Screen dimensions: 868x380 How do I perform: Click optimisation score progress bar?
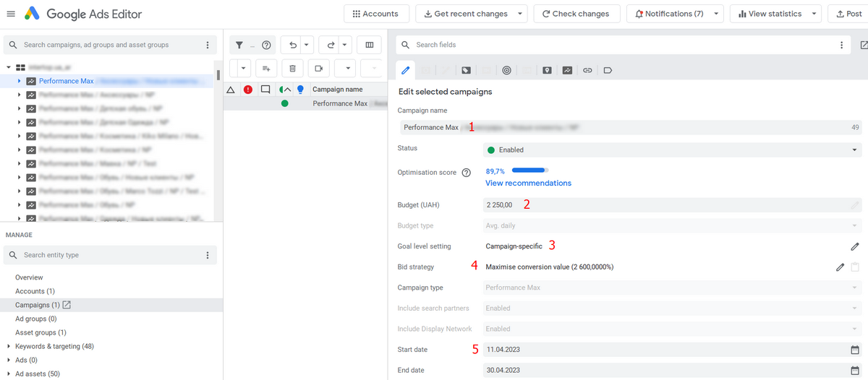point(529,171)
